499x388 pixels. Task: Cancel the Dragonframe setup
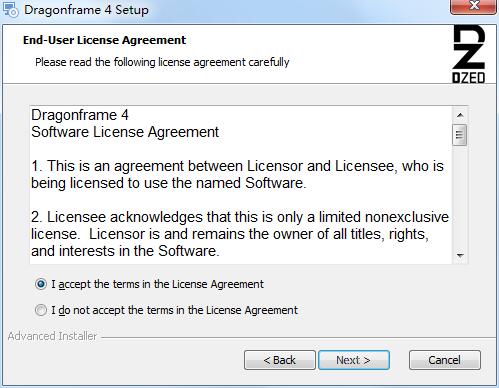[445, 360]
